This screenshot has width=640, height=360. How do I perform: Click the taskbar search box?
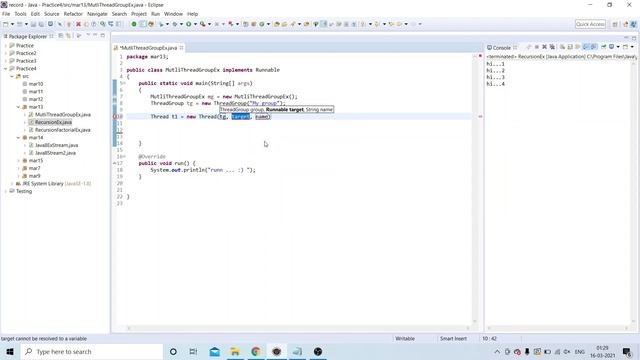[x=91, y=351]
